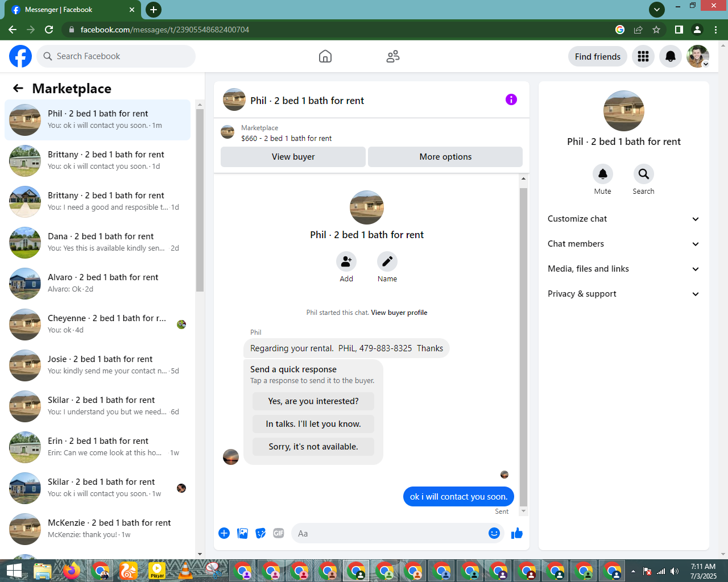Viewport: 728px width, 582px height.
Task: Choose a sticker icon
Action: (260, 533)
